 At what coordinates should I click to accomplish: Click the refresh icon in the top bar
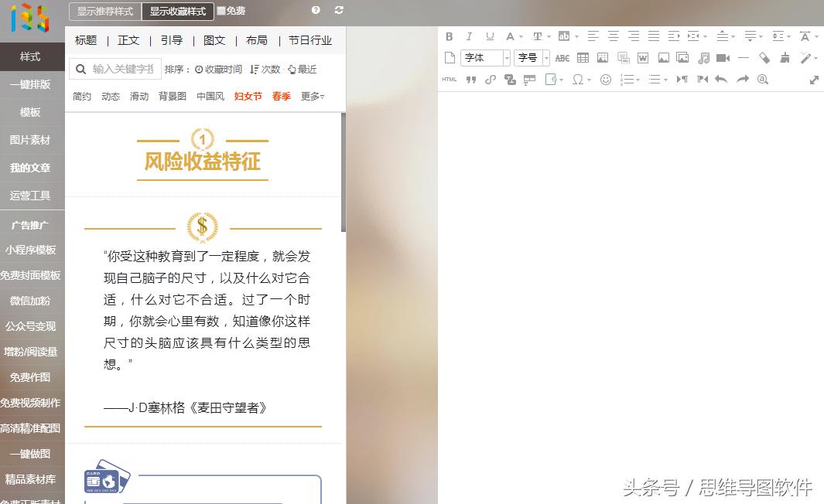338,10
